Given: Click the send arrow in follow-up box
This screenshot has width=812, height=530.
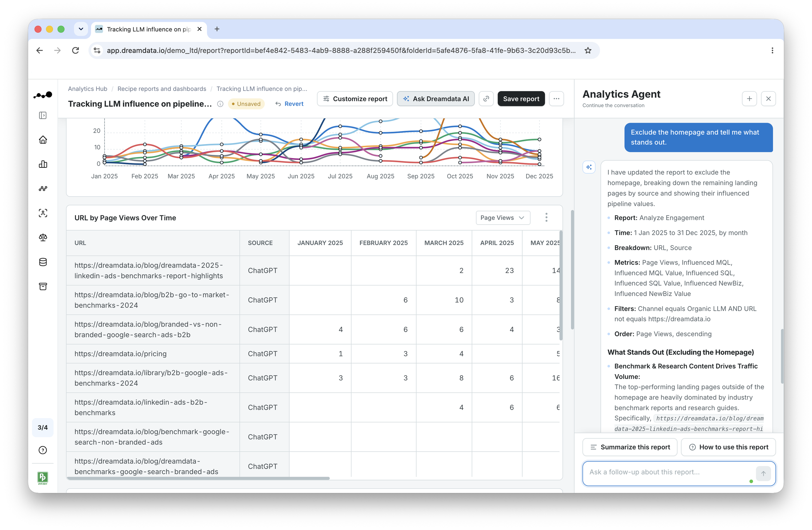Looking at the screenshot, I should pos(763,474).
